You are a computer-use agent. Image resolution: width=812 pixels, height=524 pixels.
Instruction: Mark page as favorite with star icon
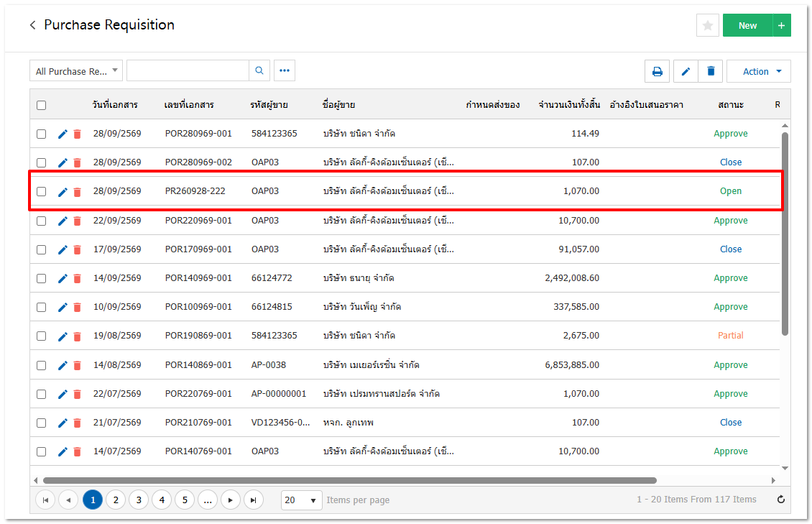[707, 25]
